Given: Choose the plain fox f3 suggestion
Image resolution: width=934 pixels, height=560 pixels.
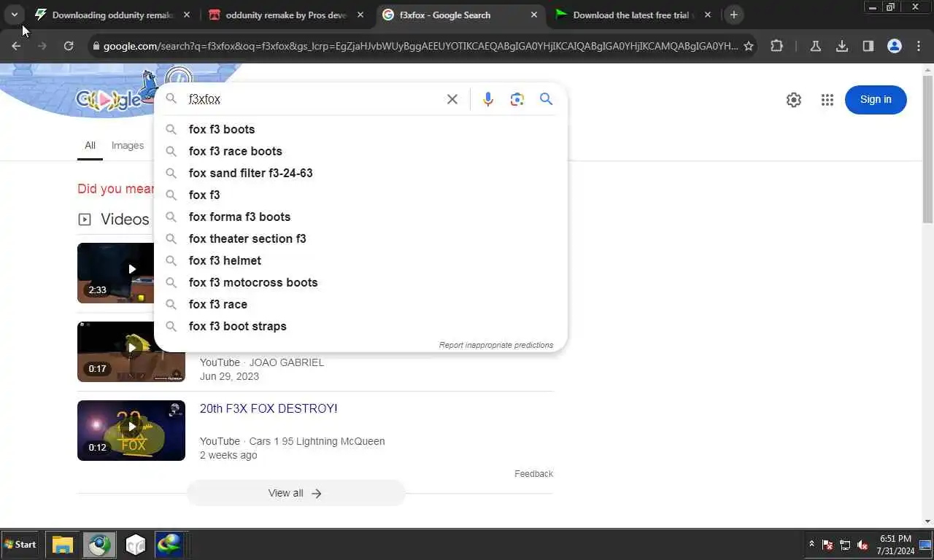Looking at the screenshot, I should click(360, 195).
